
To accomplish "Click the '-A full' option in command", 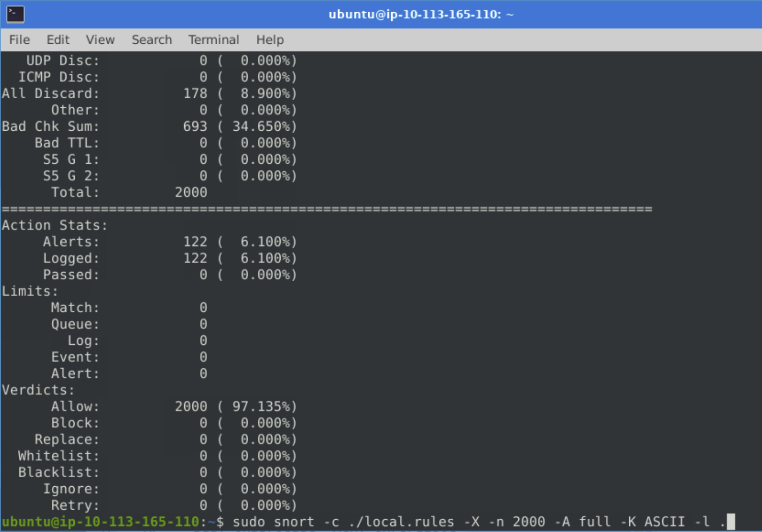I will point(582,522).
